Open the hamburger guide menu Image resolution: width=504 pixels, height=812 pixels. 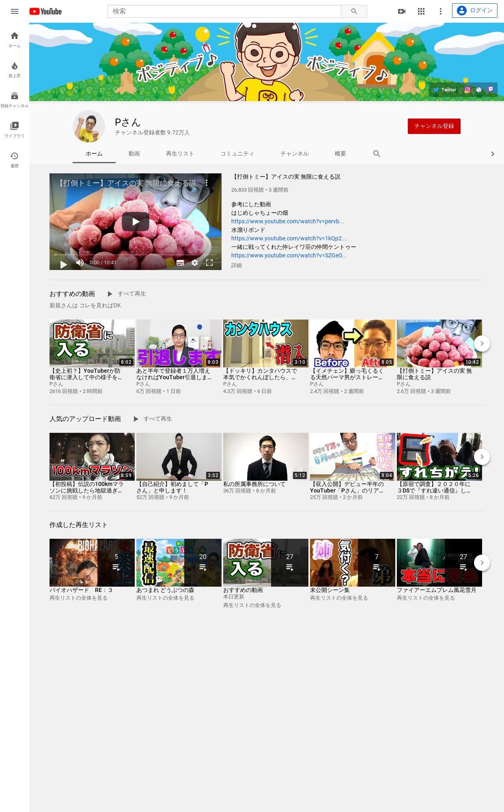pyautogui.click(x=15, y=11)
